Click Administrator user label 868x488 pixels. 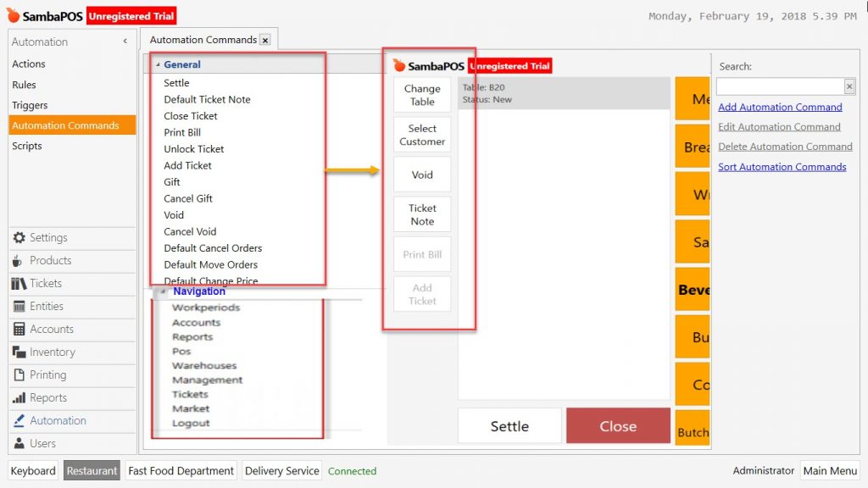764,471
